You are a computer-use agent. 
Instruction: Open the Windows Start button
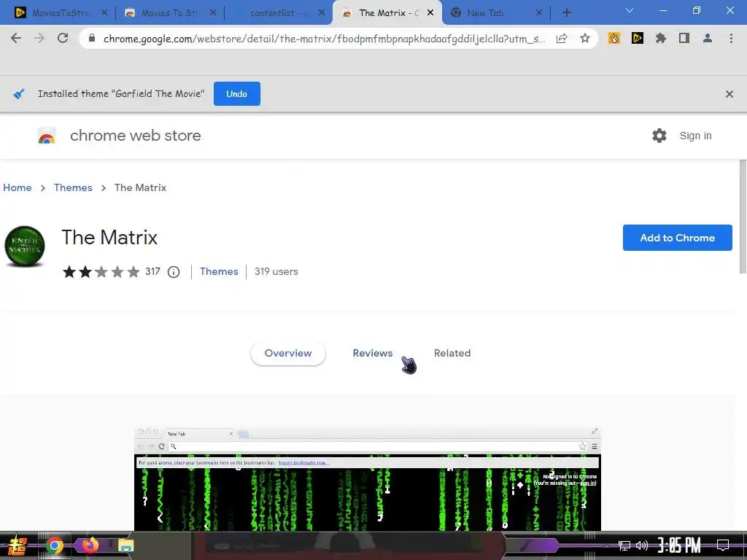[x=18, y=545]
